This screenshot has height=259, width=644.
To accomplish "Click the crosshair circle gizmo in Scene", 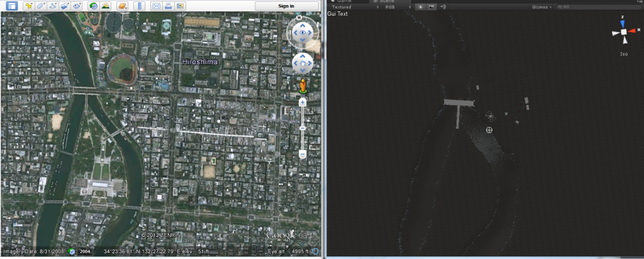I will 489,130.
